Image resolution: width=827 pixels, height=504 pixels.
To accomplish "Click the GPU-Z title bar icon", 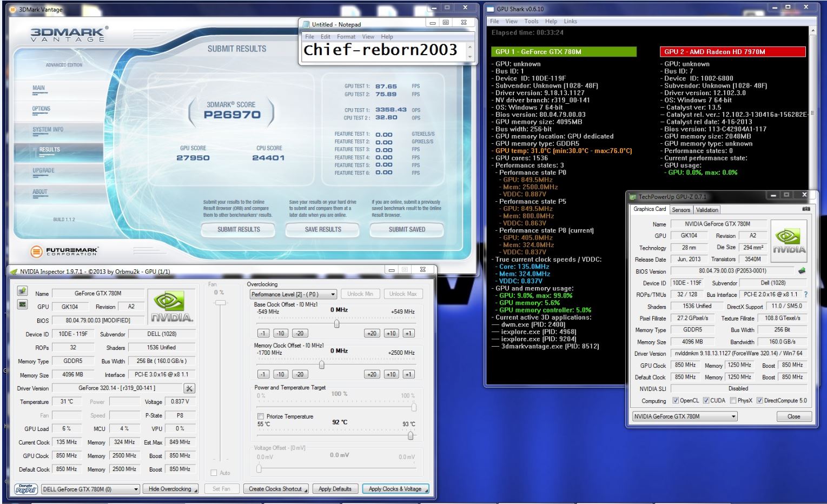I will pyautogui.click(x=633, y=196).
